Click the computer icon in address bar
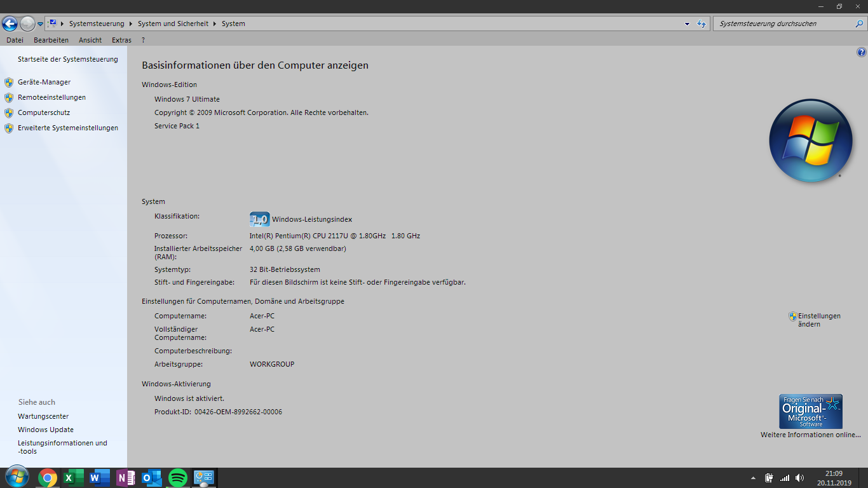 [x=52, y=23]
